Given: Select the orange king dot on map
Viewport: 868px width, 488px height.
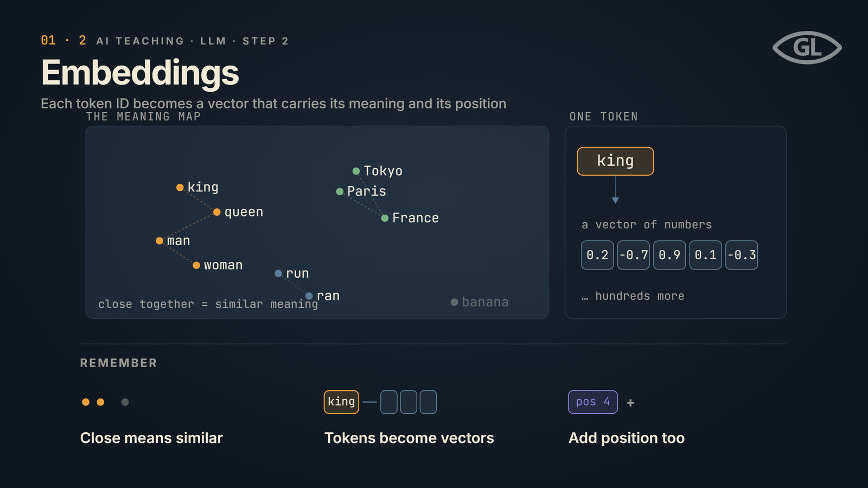Looking at the screenshot, I should (180, 188).
